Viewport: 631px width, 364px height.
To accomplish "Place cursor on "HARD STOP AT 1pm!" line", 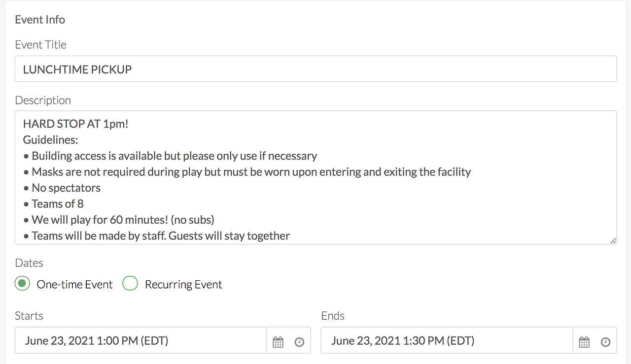I will [76, 124].
